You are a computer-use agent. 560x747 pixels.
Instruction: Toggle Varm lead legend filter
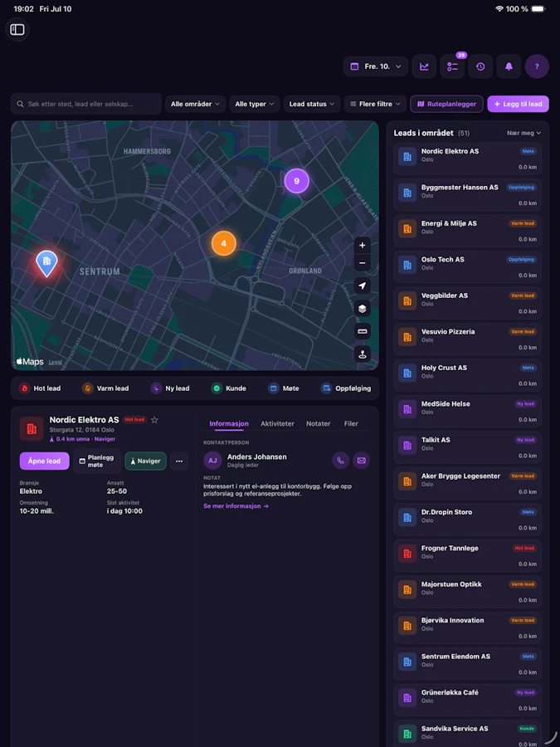coord(105,388)
